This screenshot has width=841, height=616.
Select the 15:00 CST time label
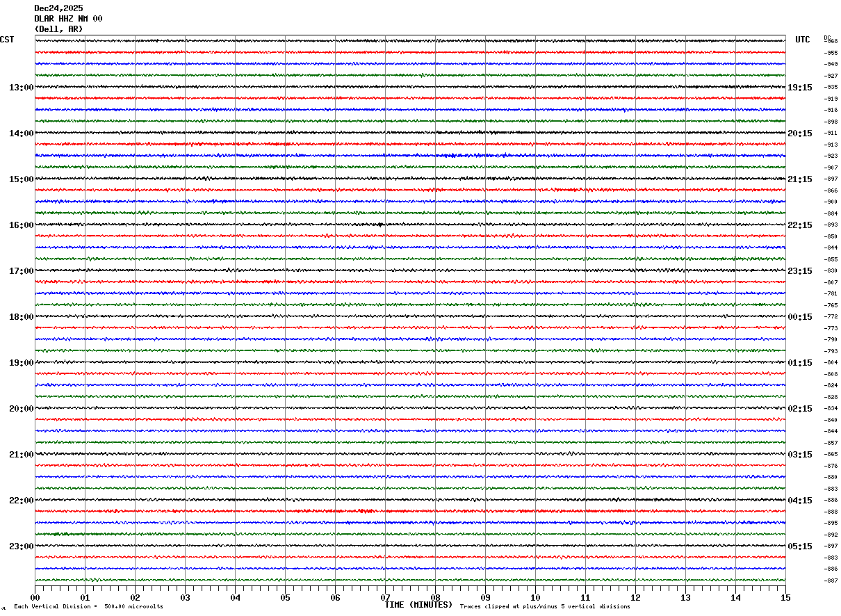pos(22,179)
